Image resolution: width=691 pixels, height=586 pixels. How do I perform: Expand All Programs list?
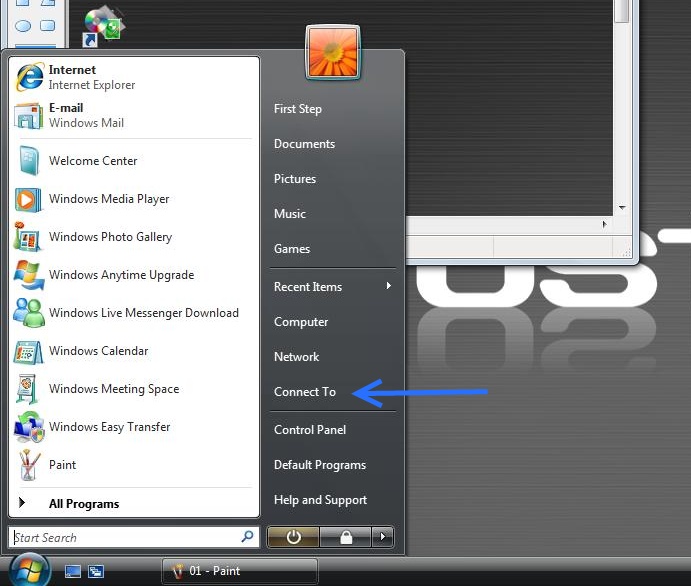pos(83,504)
